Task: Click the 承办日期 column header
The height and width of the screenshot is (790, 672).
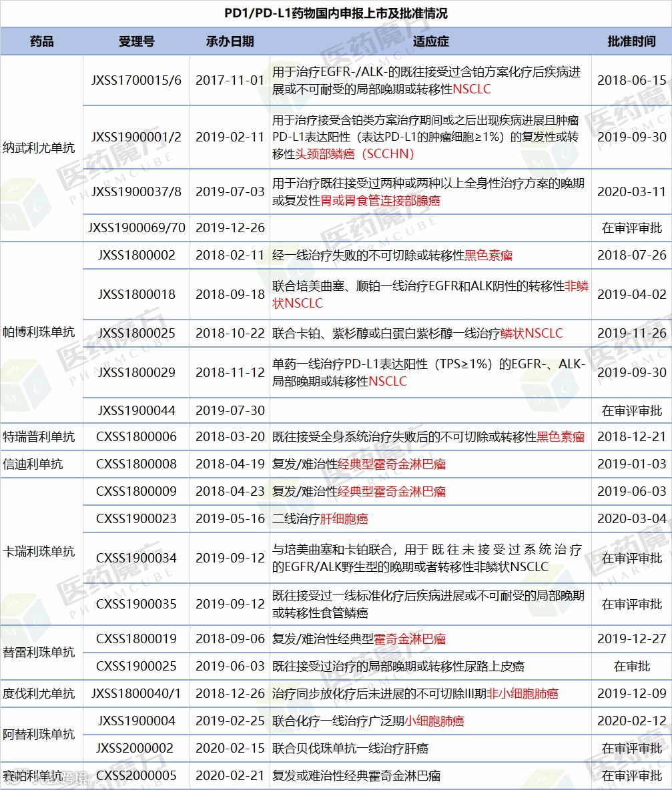Action: [x=230, y=41]
